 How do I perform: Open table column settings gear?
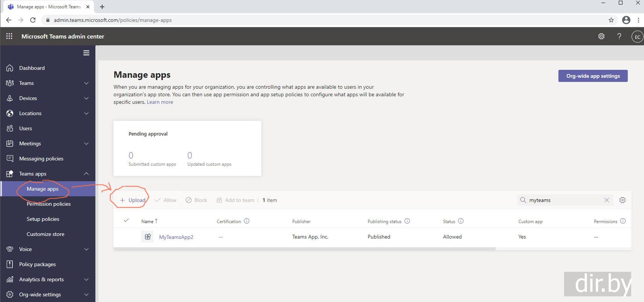623,200
